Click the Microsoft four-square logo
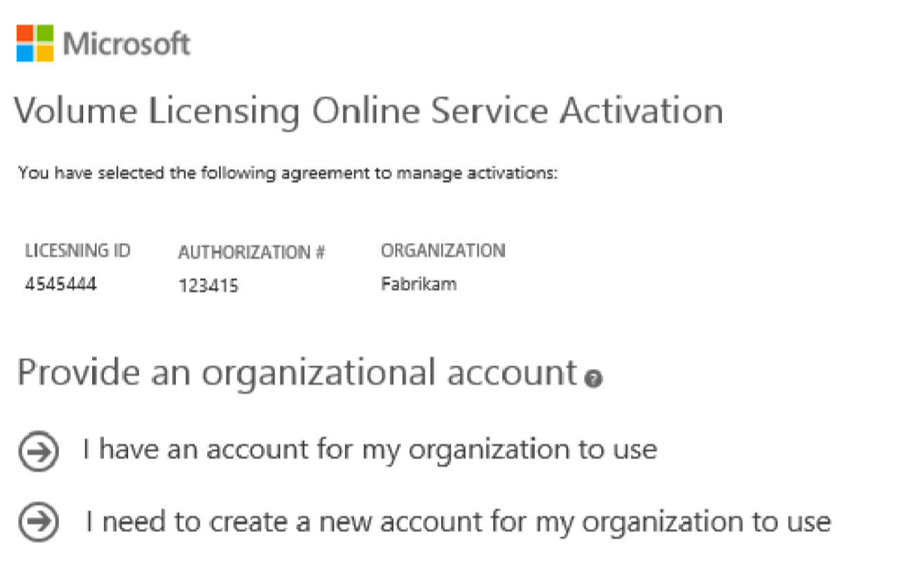This screenshot has height=572, width=924. 35,43
